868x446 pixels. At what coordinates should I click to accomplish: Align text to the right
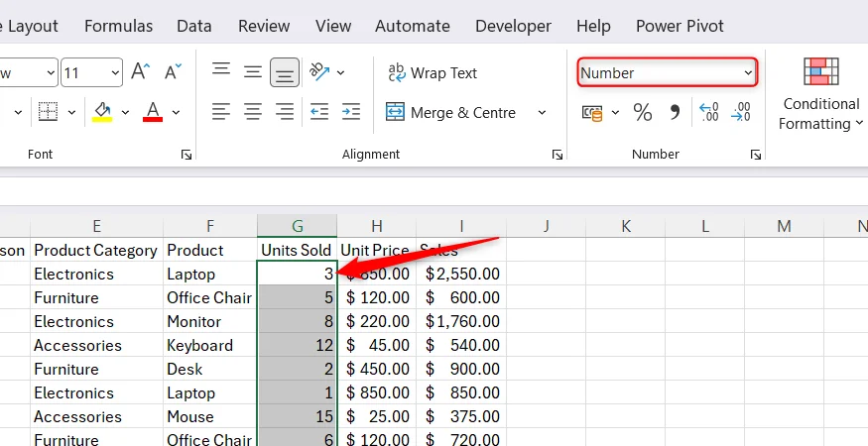click(x=285, y=112)
